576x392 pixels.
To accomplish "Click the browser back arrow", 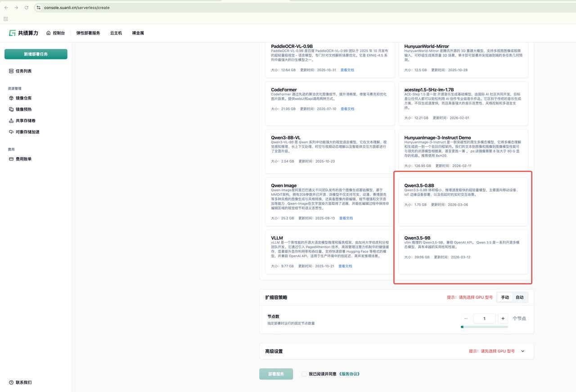I will (x=6, y=8).
